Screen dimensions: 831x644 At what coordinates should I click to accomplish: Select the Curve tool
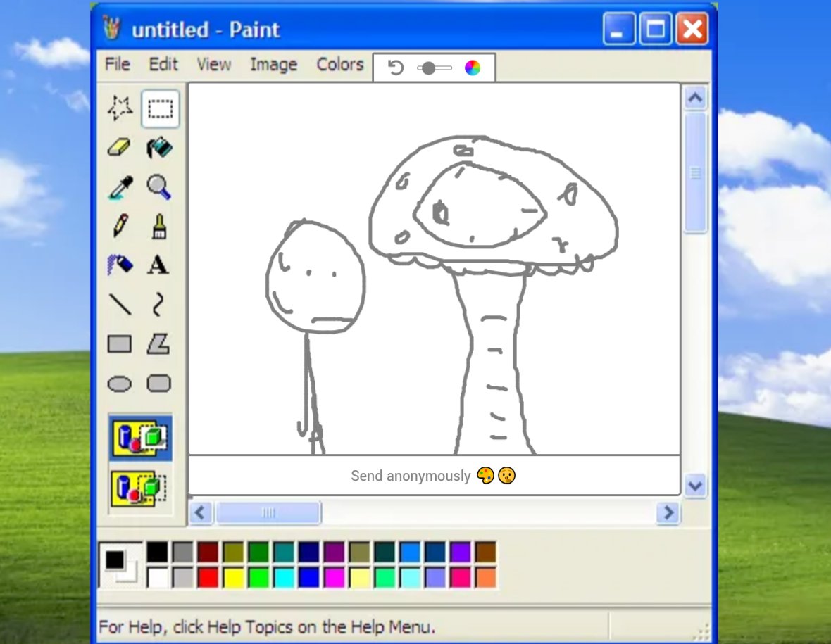158,305
